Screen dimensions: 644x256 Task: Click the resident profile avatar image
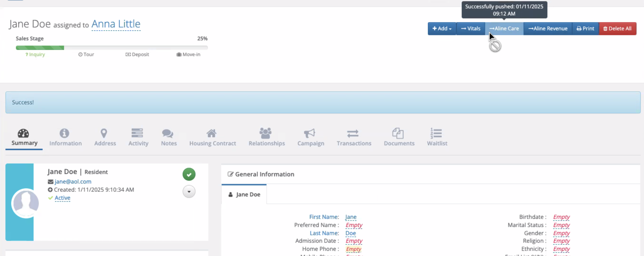(26, 203)
